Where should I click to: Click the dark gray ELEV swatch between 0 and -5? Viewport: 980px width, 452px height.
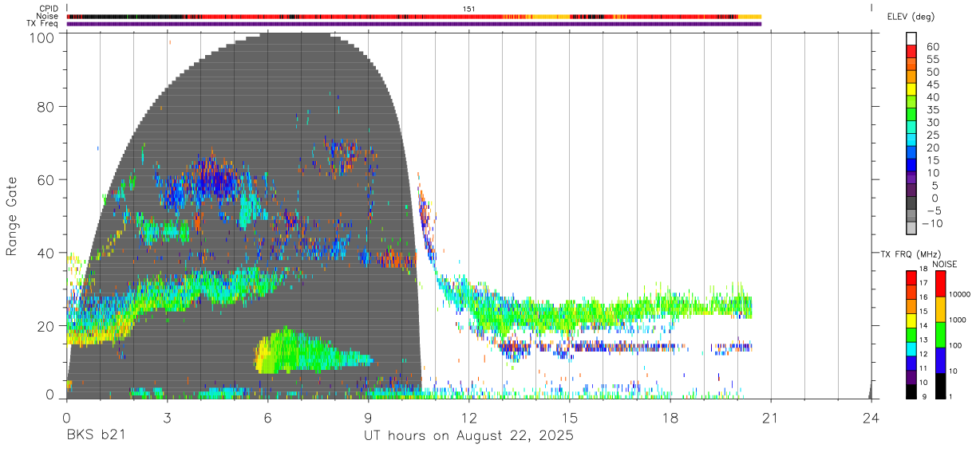911,202
